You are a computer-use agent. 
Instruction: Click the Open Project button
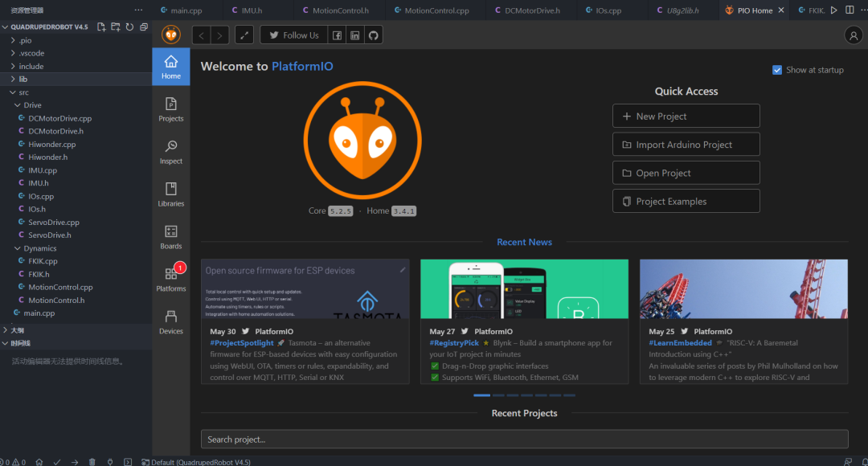point(686,173)
